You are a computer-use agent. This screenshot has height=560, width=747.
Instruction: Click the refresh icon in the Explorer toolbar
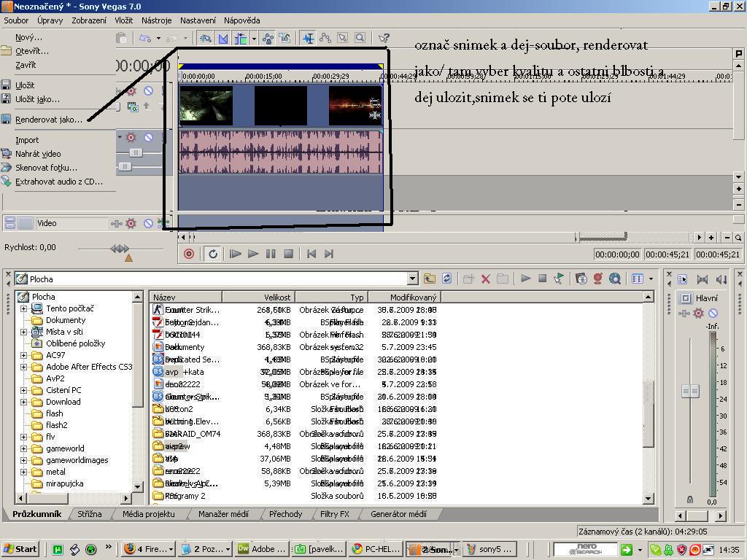tap(446, 279)
